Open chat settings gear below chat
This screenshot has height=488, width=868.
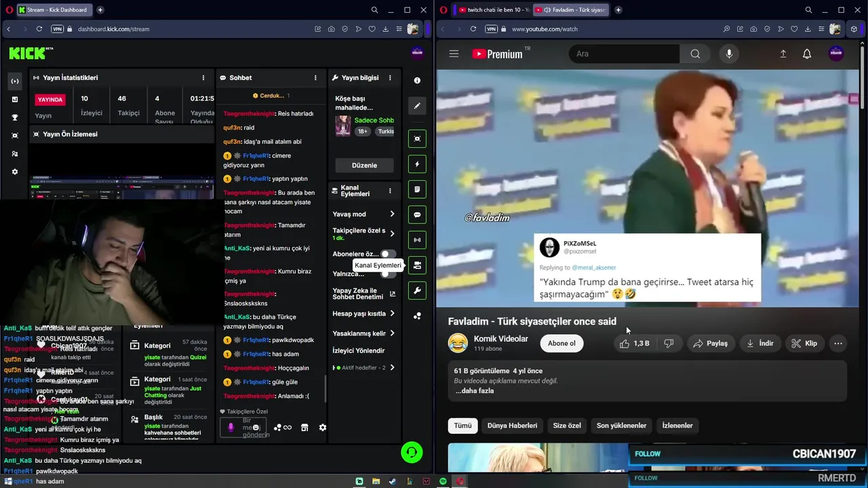[323, 427]
